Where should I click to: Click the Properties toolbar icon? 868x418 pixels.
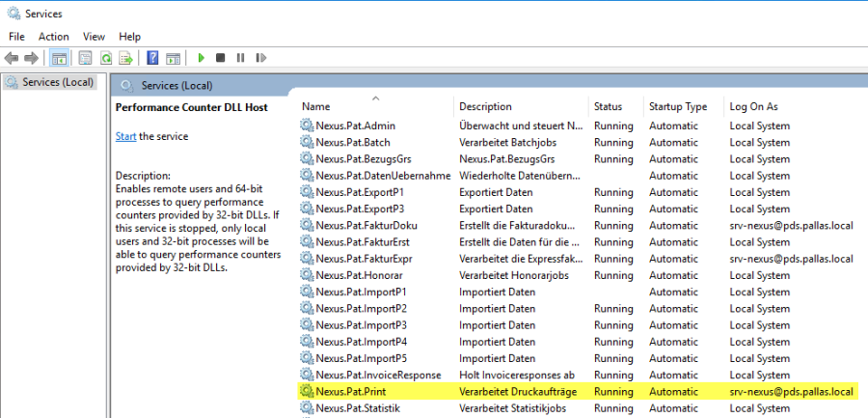click(x=85, y=59)
